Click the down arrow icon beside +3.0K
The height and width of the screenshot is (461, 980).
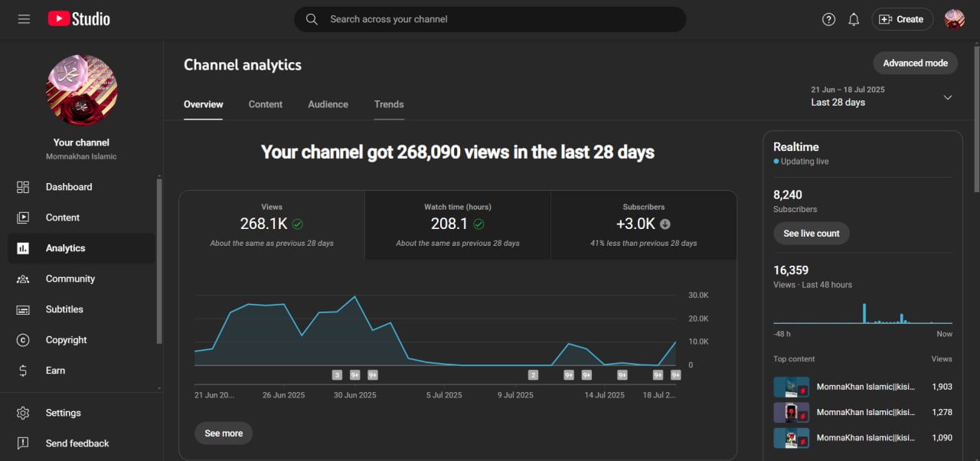click(665, 224)
